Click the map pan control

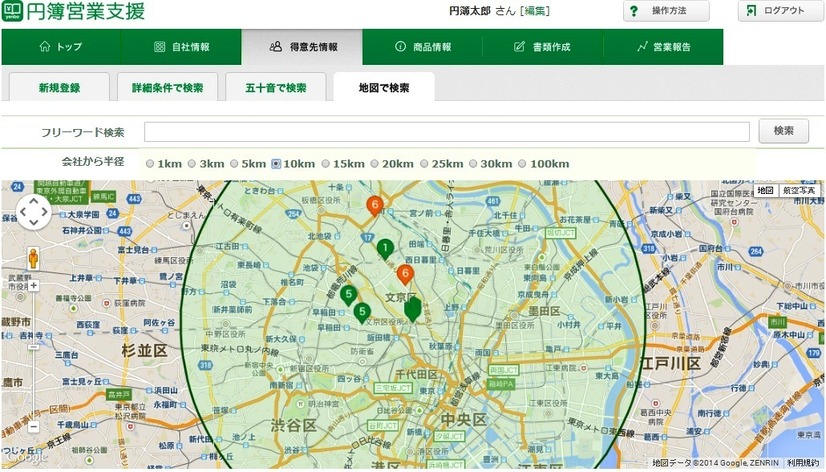coord(34,212)
